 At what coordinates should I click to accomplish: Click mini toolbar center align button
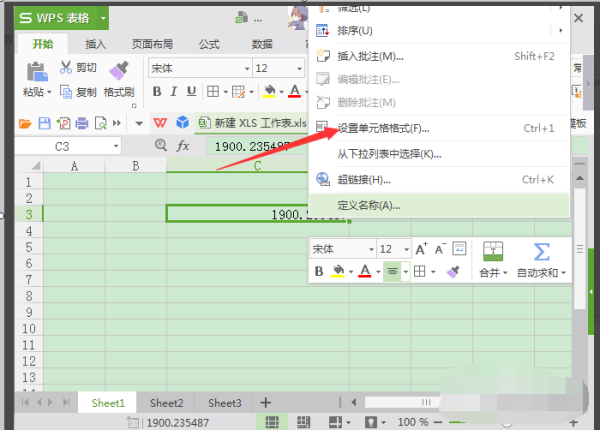point(392,271)
